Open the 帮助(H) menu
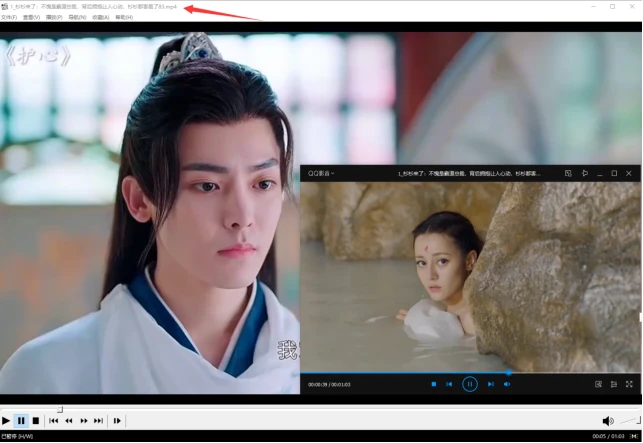The image size is (643, 443). point(124,17)
